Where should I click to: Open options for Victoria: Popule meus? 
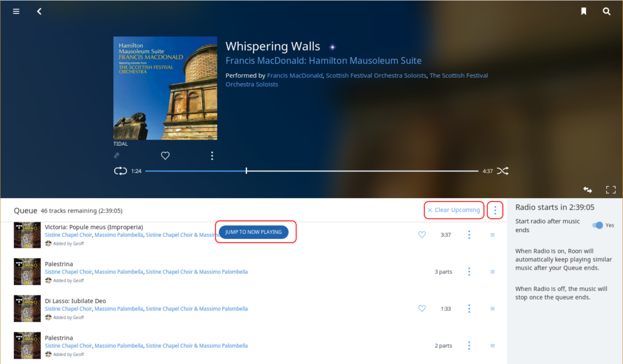tap(469, 235)
